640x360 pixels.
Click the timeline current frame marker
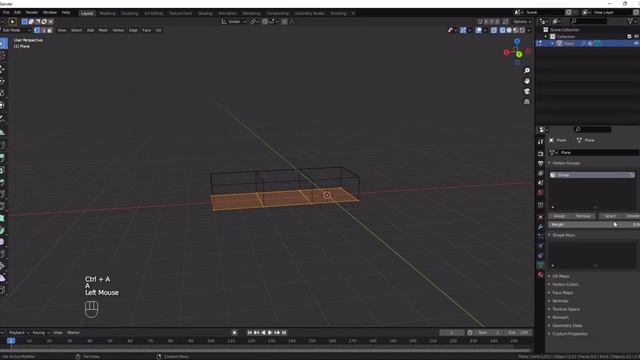[11, 341]
